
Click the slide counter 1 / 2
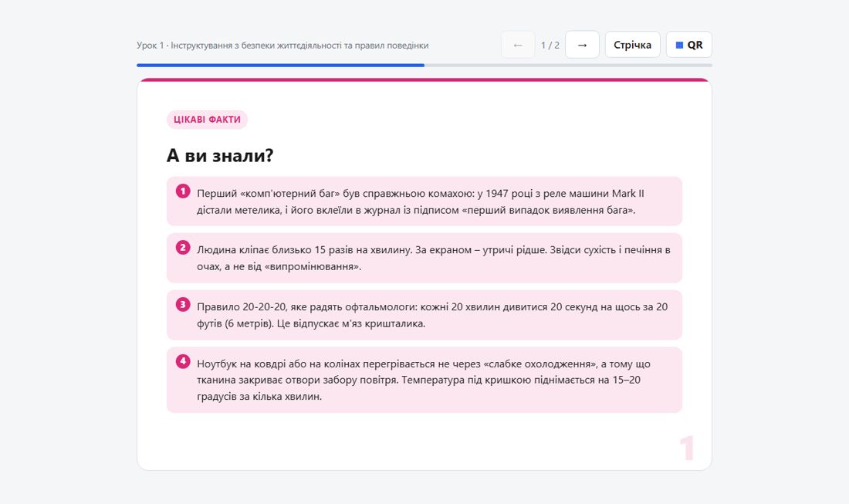click(x=550, y=46)
